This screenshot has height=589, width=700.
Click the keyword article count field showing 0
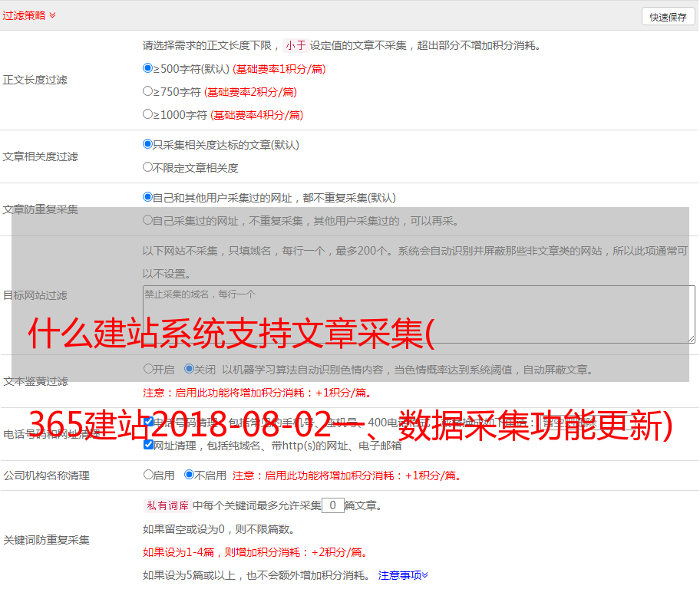point(332,505)
